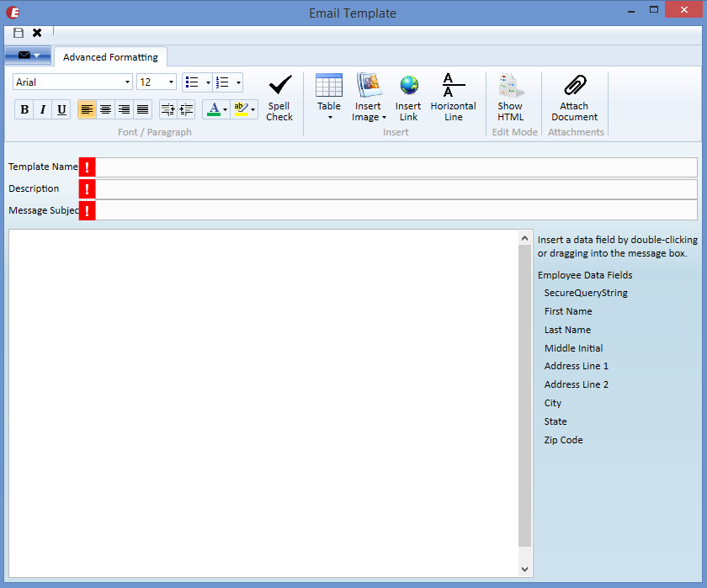Click Employee Data Fields heading
Screen dimensions: 707x588
(x=585, y=275)
